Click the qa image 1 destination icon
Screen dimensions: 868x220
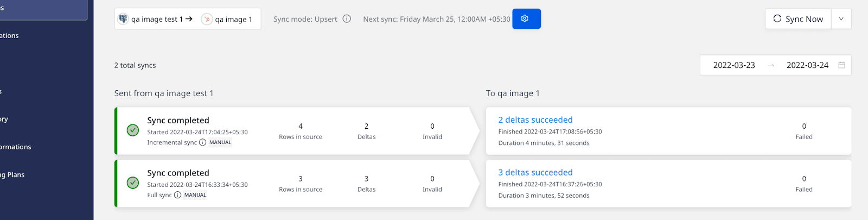tap(207, 19)
